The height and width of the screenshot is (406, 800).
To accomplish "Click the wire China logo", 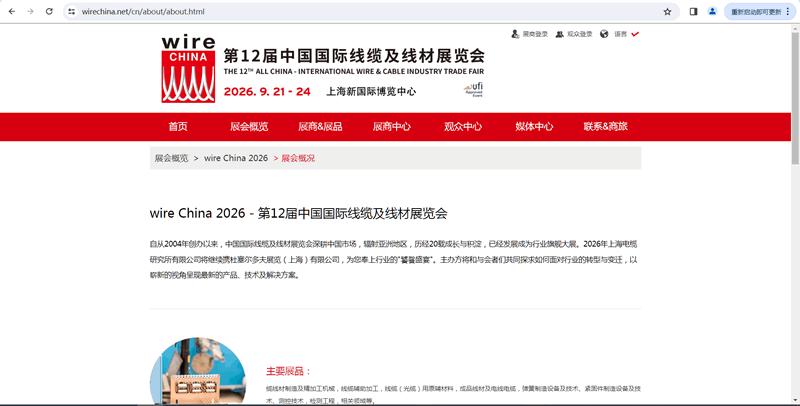I will pos(187,69).
